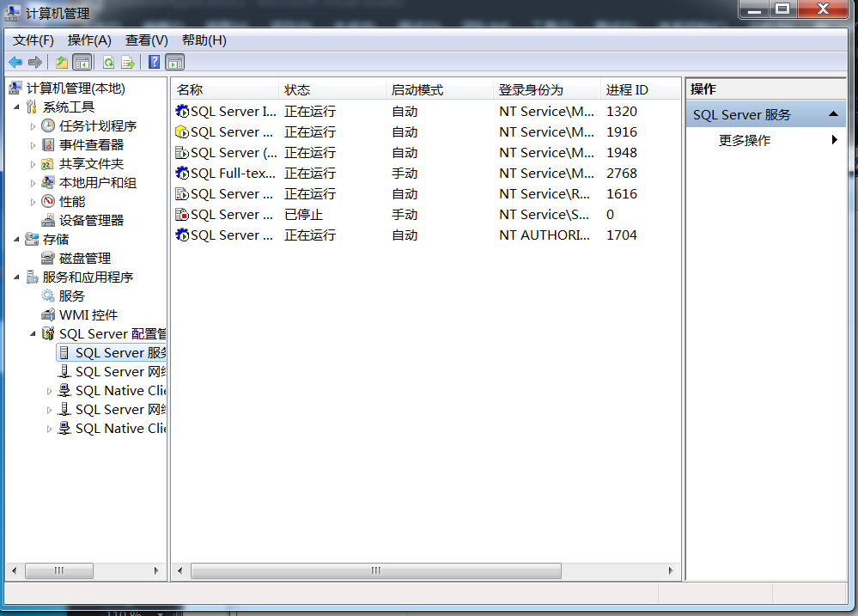Image resolution: width=858 pixels, height=616 pixels.
Task: Click the SQL Server 配置管理器 icon
Action: tap(48, 333)
